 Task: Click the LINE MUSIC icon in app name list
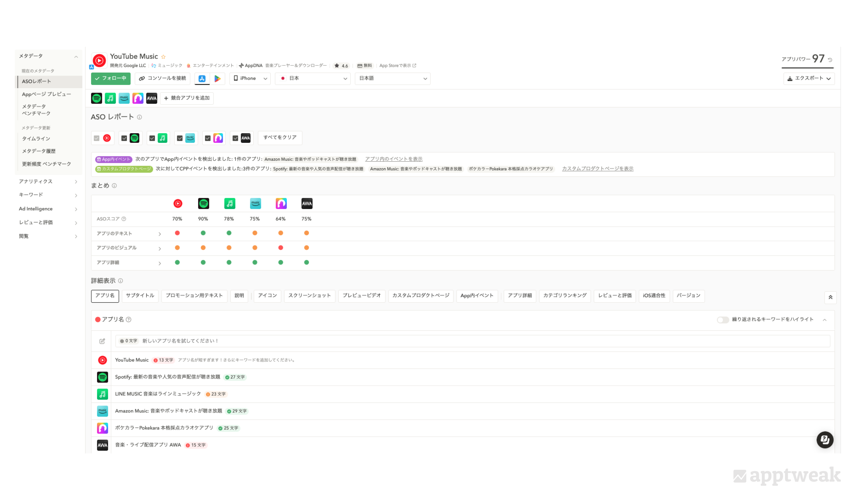coord(102,394)
